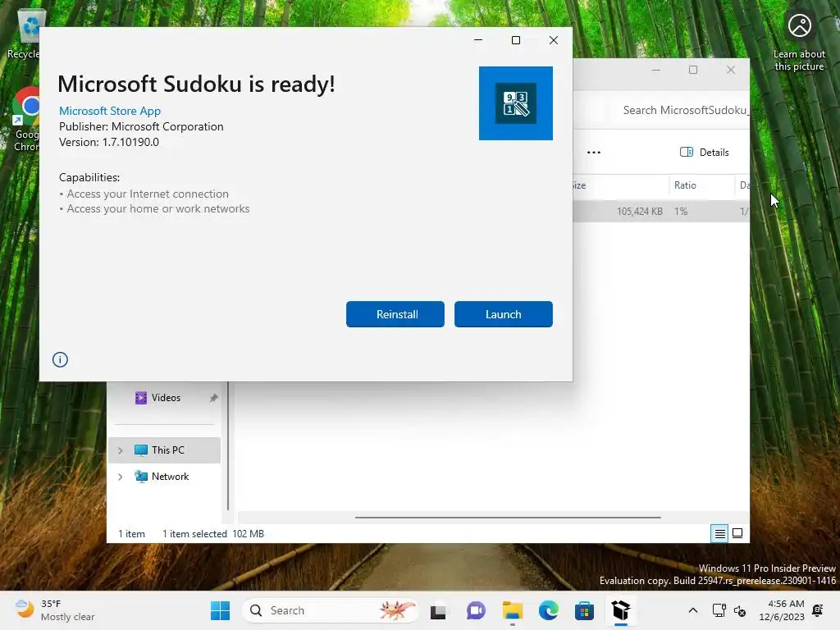Click the Microsoft Sudoku app logo
This screenshot has width=840, height=630.
[515, 103]
